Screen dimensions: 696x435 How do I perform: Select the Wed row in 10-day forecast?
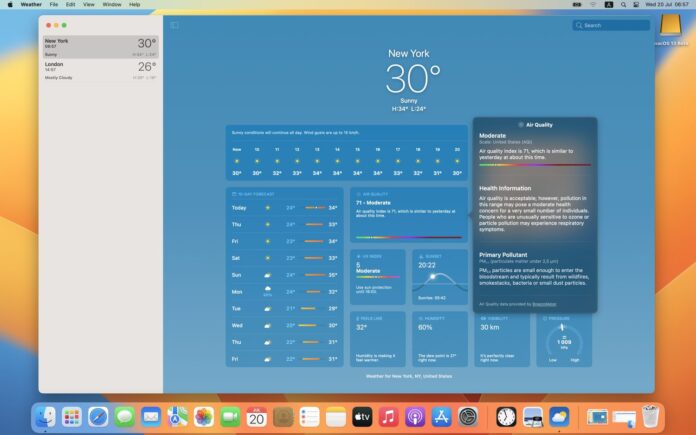pos(285,325)
